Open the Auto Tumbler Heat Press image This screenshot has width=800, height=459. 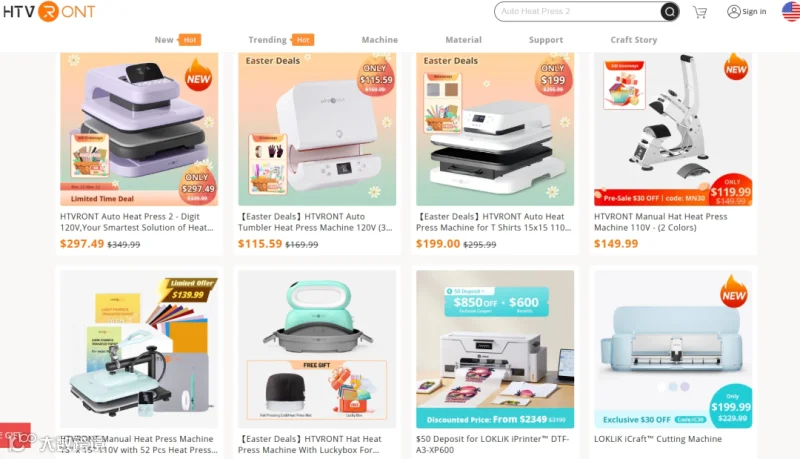point(317,129)
